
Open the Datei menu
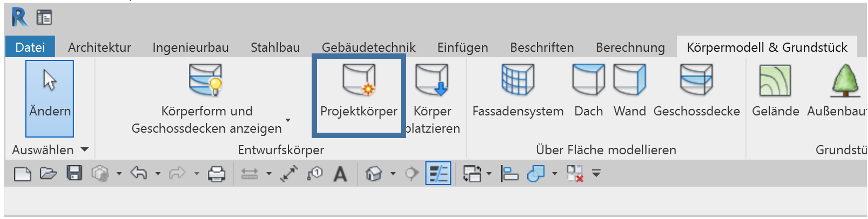30,47
